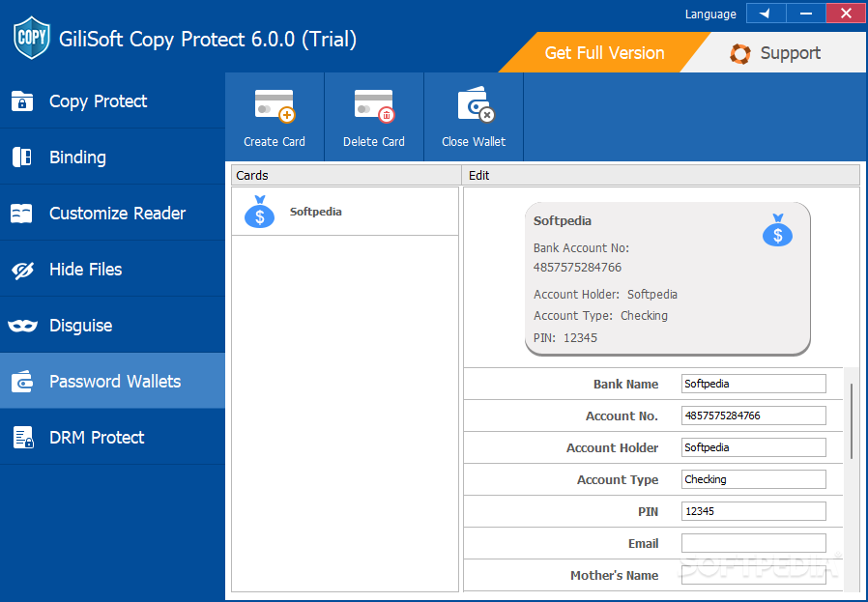Select the Softpedia card name in list

pyautogui.click(x=315, y=212)
